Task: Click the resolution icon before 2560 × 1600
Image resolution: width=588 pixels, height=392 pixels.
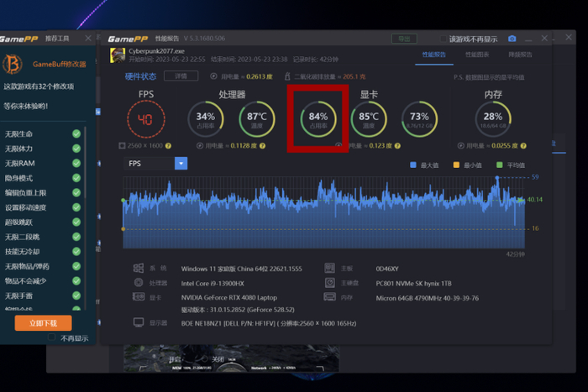Action: [122, 146]
